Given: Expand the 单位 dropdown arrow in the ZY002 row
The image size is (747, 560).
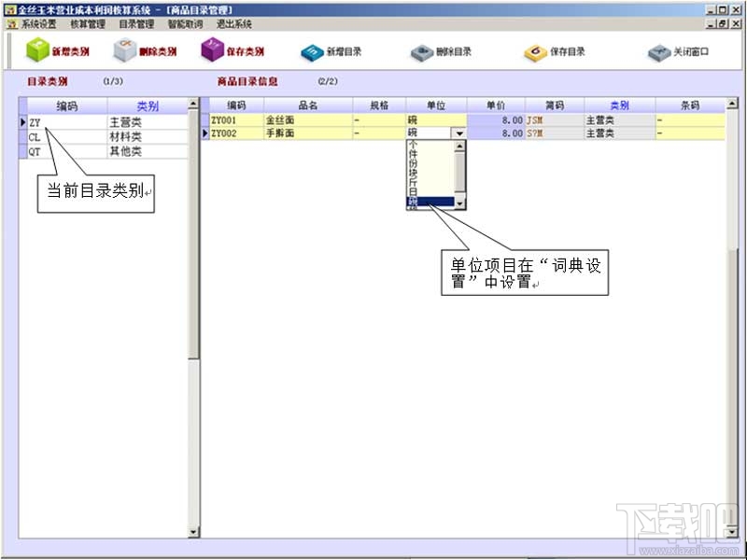Looking at the screenshot, I should click(x=459, y=133).
